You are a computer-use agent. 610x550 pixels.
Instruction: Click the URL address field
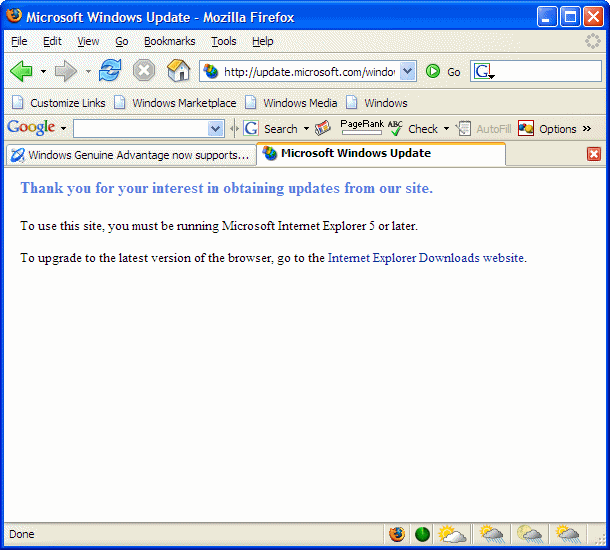[309, 72]
